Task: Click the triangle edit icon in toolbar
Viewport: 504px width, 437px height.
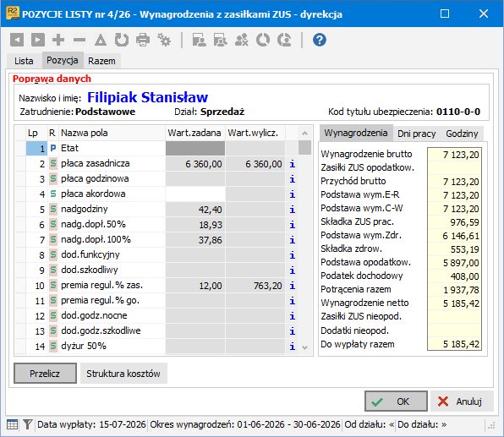Action: tap(101, 41)
